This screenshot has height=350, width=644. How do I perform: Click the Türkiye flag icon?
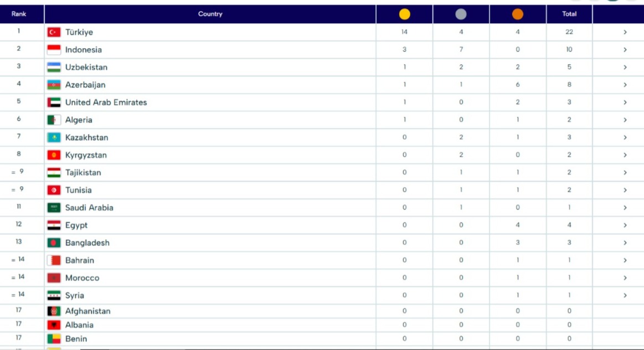54,32
